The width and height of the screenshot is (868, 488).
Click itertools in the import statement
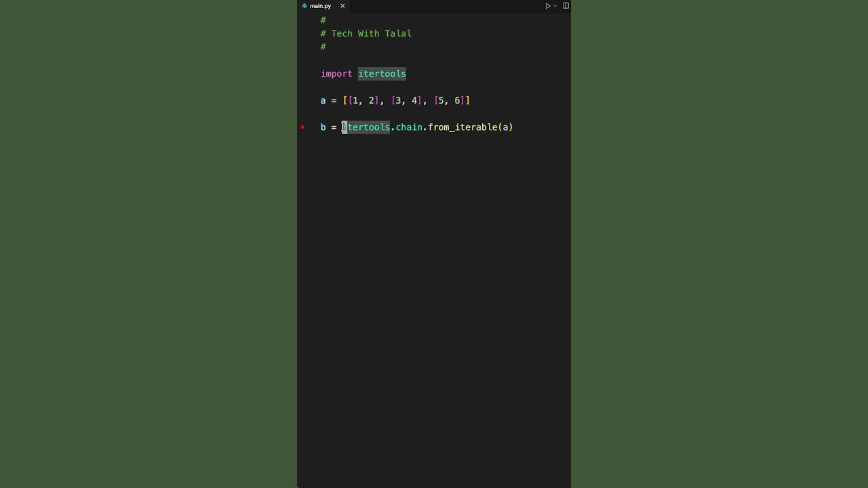pos(382,74)
